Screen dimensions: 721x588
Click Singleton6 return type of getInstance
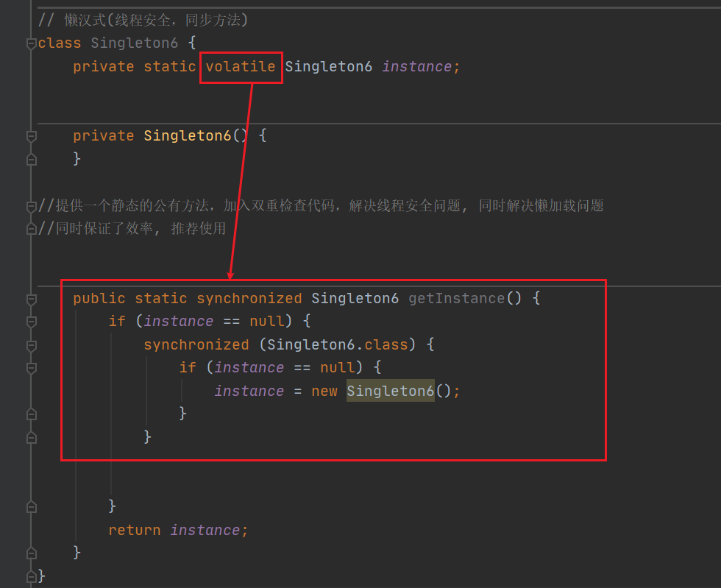click(355, 299)
